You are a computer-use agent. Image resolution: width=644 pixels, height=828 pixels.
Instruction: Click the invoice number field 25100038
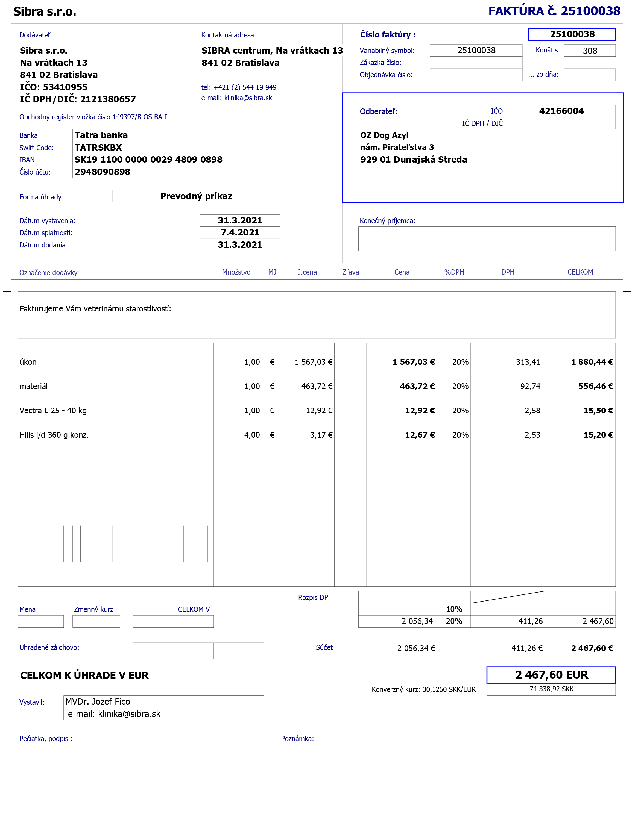pos(571,34)
